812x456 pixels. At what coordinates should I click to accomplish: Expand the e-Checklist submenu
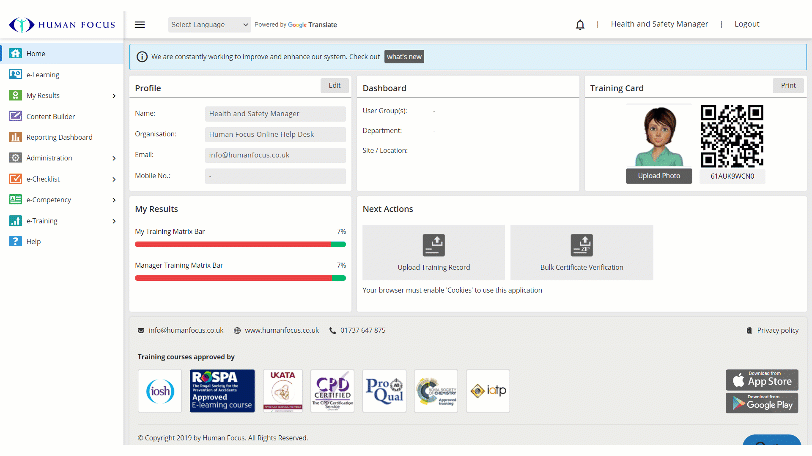pyautogui.click(x=114, y=179)
